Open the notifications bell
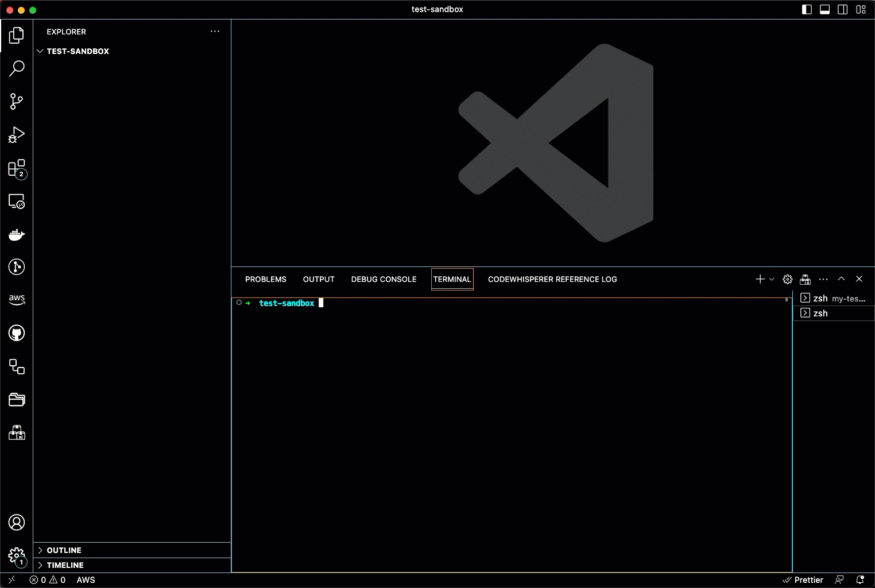875x588 pixels. [860, 580]
